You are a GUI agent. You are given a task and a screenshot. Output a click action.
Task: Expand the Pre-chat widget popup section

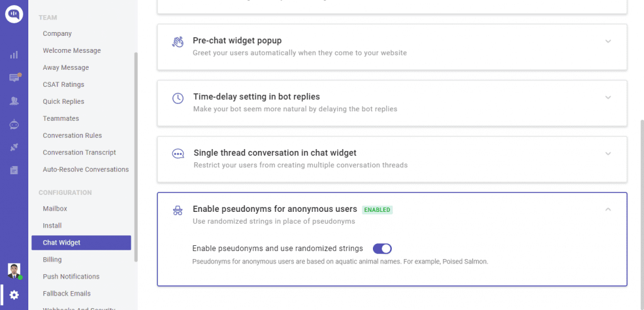[x=608, y=41]
